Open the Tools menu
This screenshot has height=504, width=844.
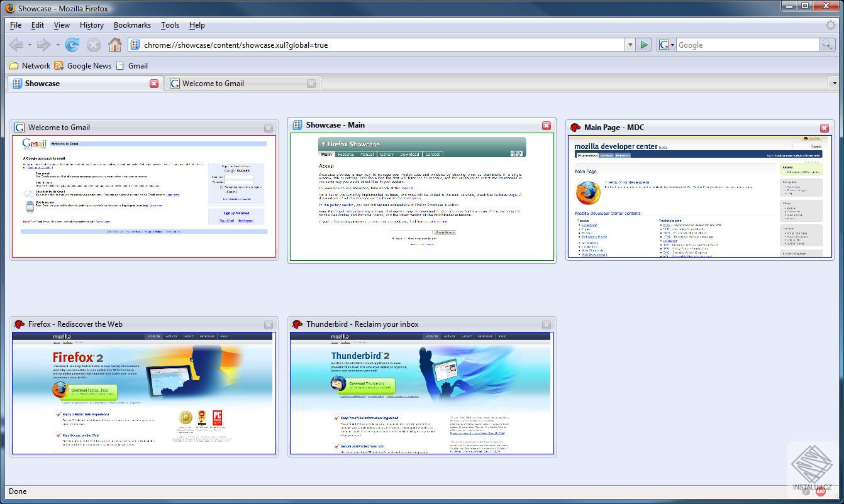[x=170, y=25]
